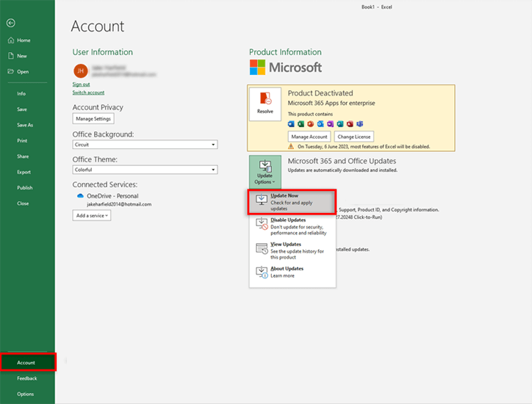The image size is (532, 404).
Task: Click About Updates menu item
Action: [292, 272]
